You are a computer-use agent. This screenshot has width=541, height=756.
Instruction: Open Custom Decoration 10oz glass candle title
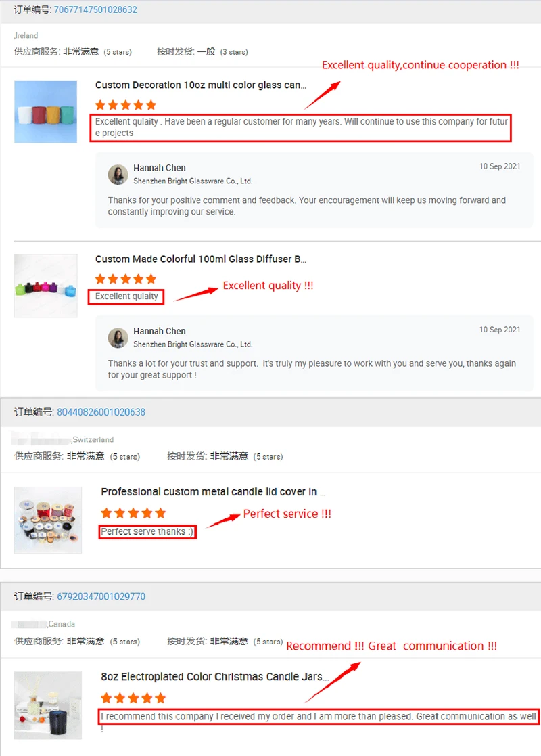coord(200,85)
